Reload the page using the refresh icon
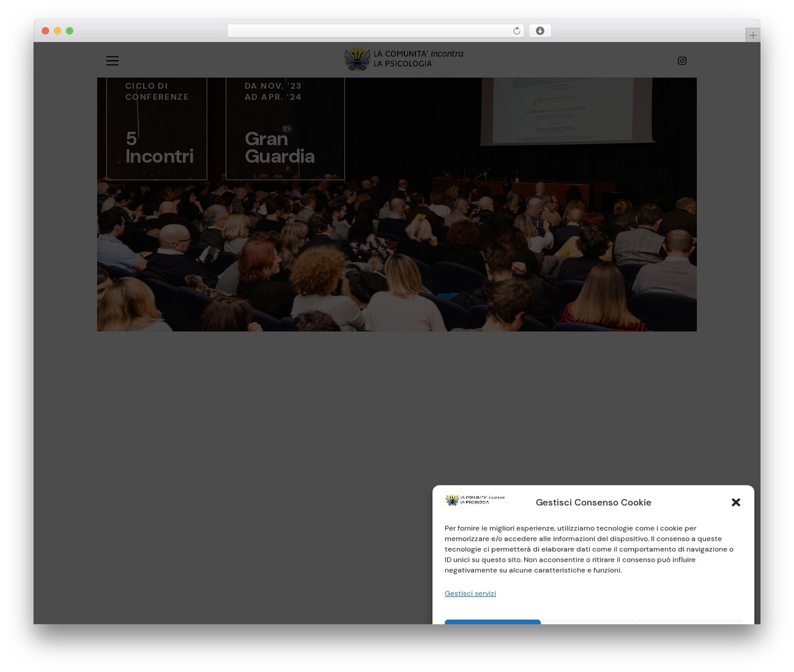 [516, 31]
